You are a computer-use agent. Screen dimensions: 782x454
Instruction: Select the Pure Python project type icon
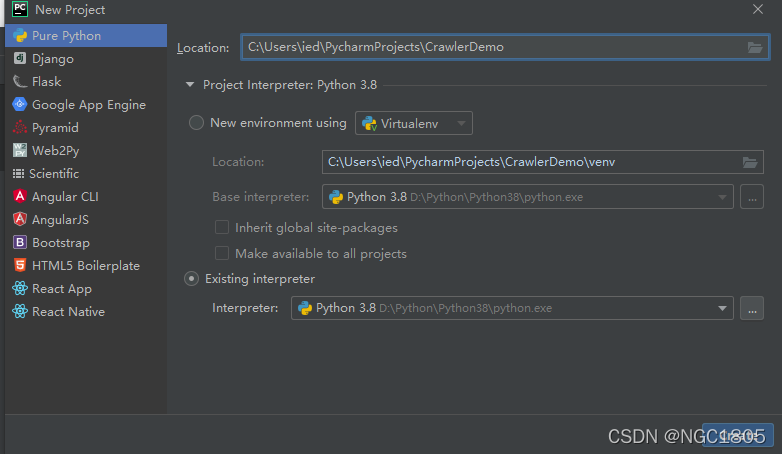pyautogui.click(x=20, y=35)
